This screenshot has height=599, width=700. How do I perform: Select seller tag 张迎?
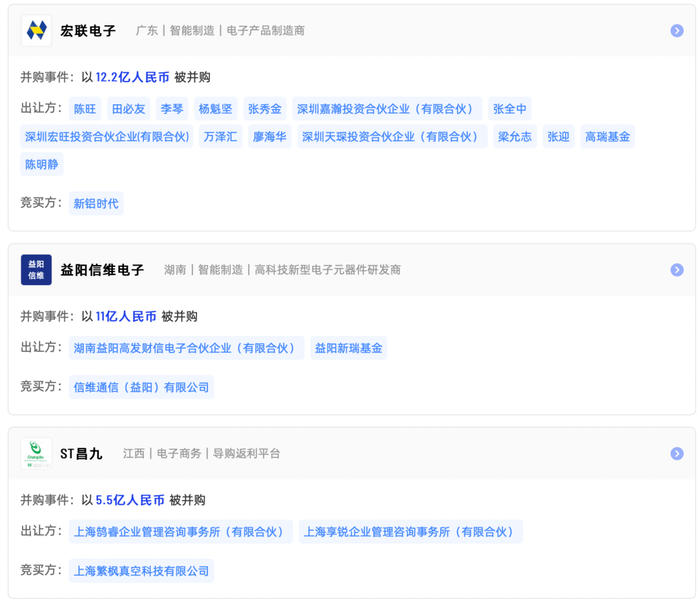coord(559,137)
